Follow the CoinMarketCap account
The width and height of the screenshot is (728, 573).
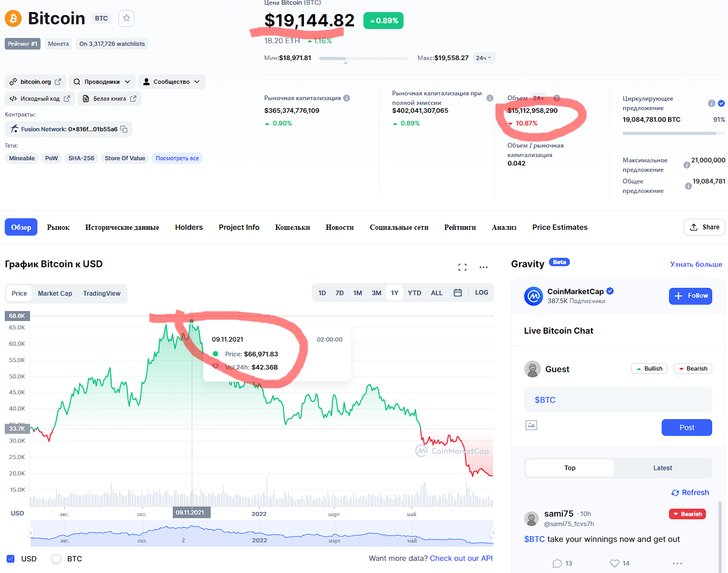point(691,296)
